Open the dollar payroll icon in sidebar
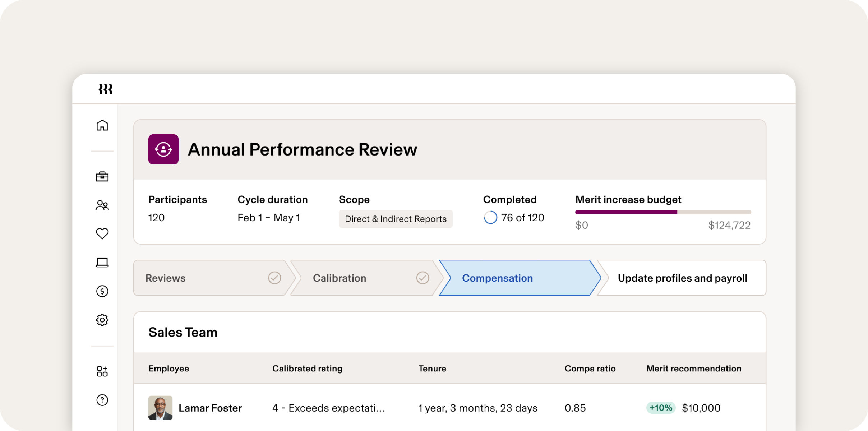 102,291
